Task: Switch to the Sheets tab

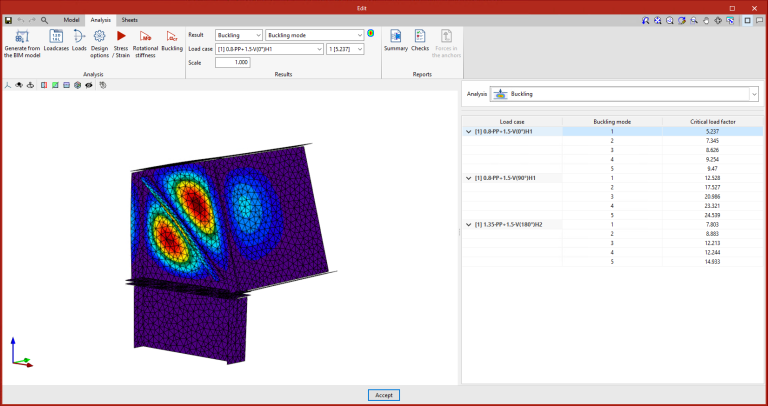Action: (130, 19)
